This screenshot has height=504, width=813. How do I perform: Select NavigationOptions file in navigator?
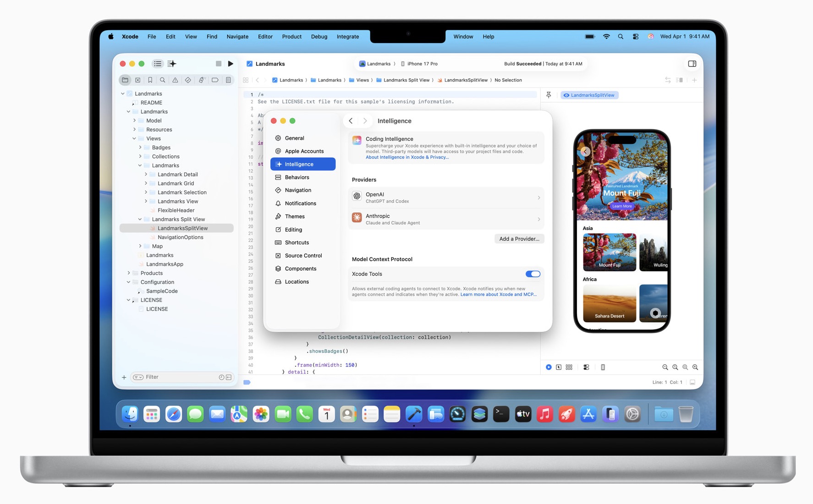point(181,237)
